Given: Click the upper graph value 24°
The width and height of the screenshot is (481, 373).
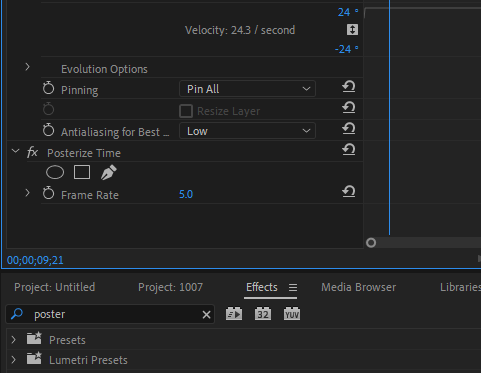Looking at the screenshot, I should [348, 12].
